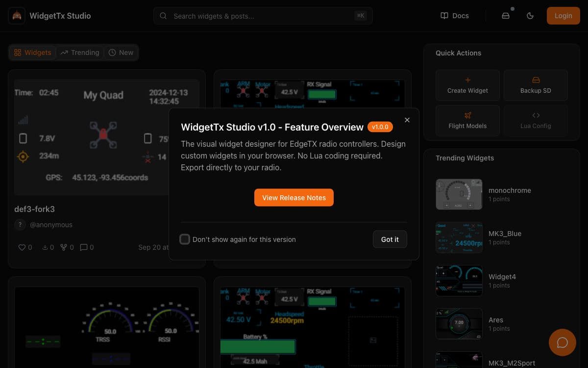Like def3-fork3 with heart icon

22,247
